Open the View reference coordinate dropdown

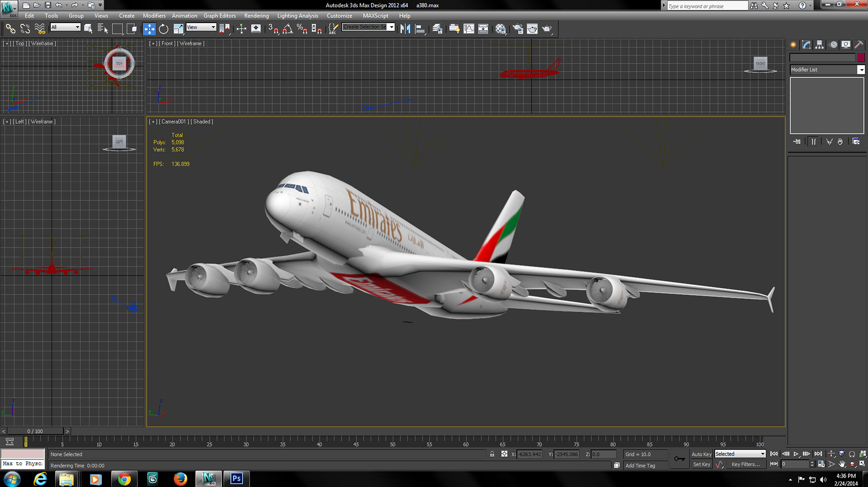click(201, 27)
